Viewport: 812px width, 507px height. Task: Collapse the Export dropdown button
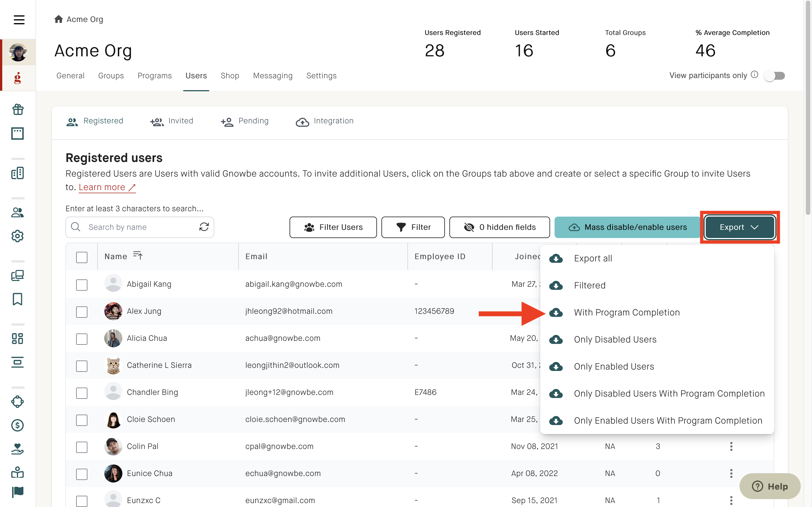(x=740, y=227)
